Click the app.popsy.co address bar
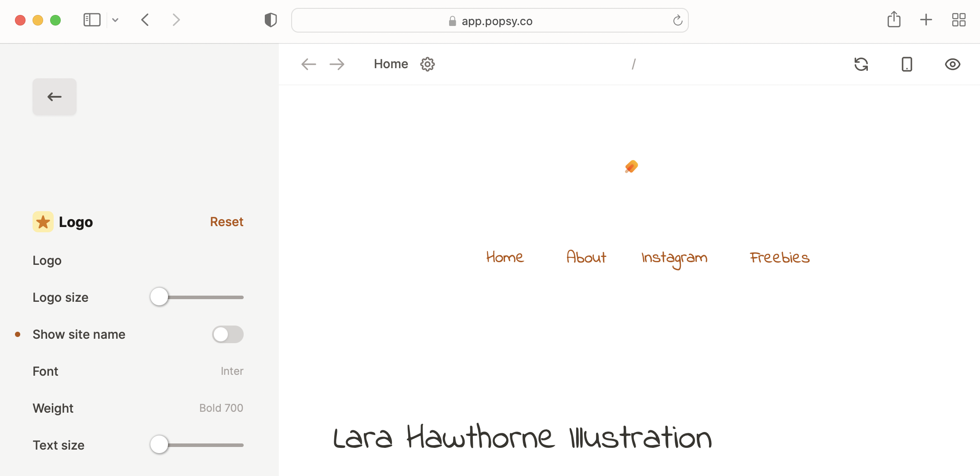The image size is (980, 476). 490,21
